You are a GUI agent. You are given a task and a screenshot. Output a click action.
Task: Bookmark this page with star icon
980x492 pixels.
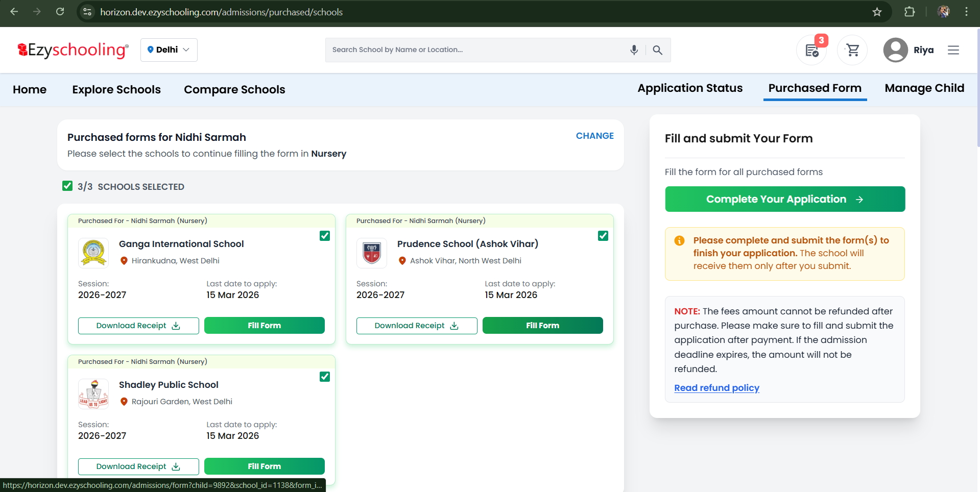[x=877, y=12]
